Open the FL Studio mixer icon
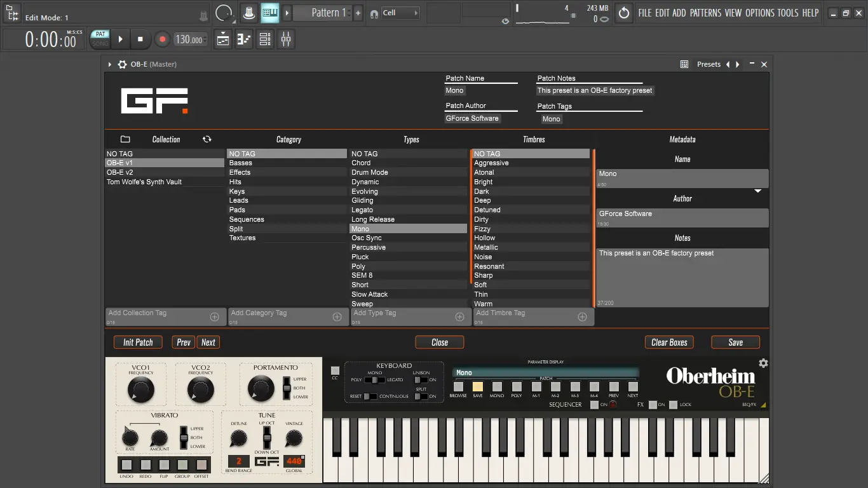The height and width of the screenshot is (488, 868). pos(286,39)
